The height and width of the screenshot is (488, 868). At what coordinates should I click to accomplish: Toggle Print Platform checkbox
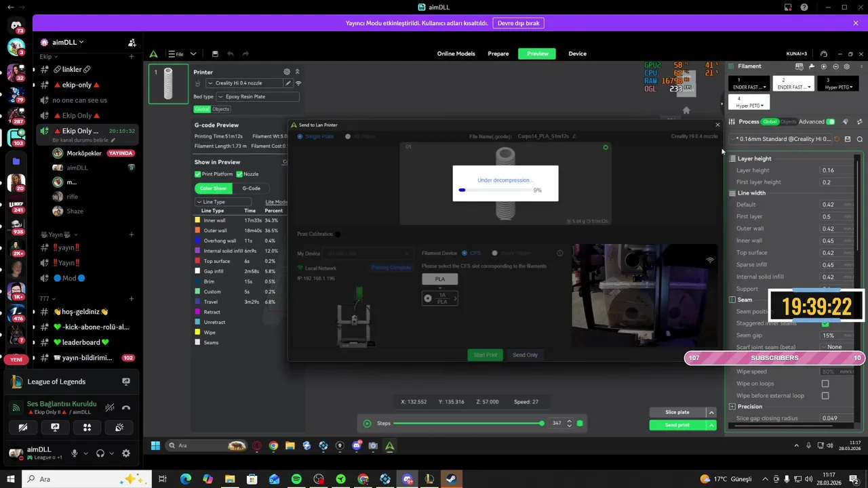pos(198,174)
